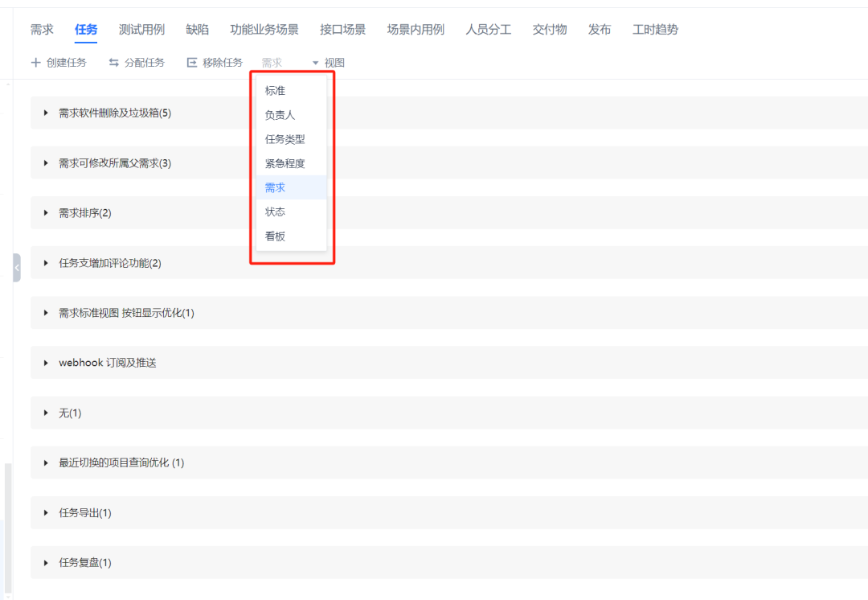Screen dimensions: 868x600
Task: Click the 移除任务 export icon
Action: (190, 62)
